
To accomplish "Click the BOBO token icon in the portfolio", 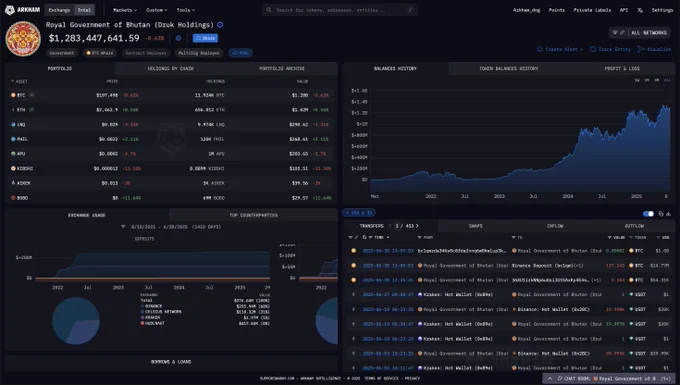I will 13,198.
